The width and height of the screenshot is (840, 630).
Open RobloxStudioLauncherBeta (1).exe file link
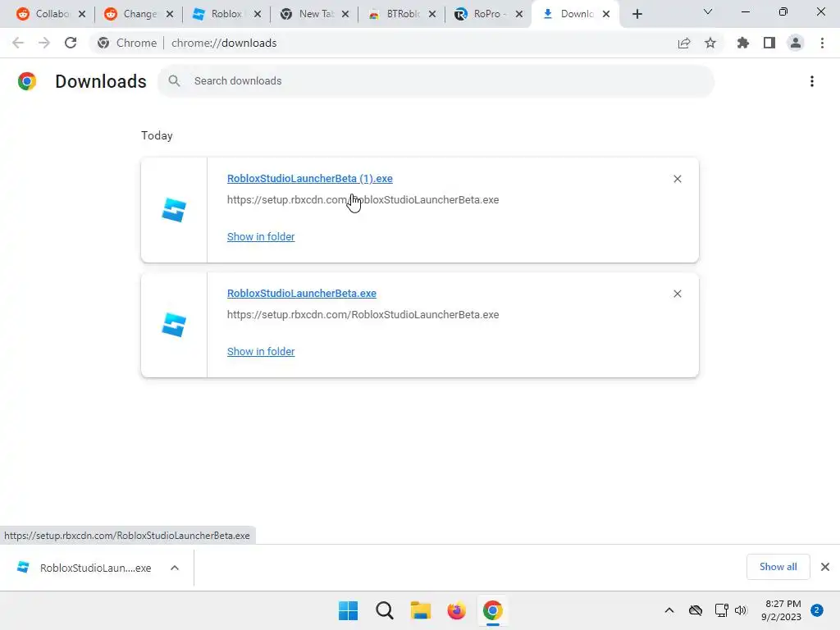(x=309, y=178)
